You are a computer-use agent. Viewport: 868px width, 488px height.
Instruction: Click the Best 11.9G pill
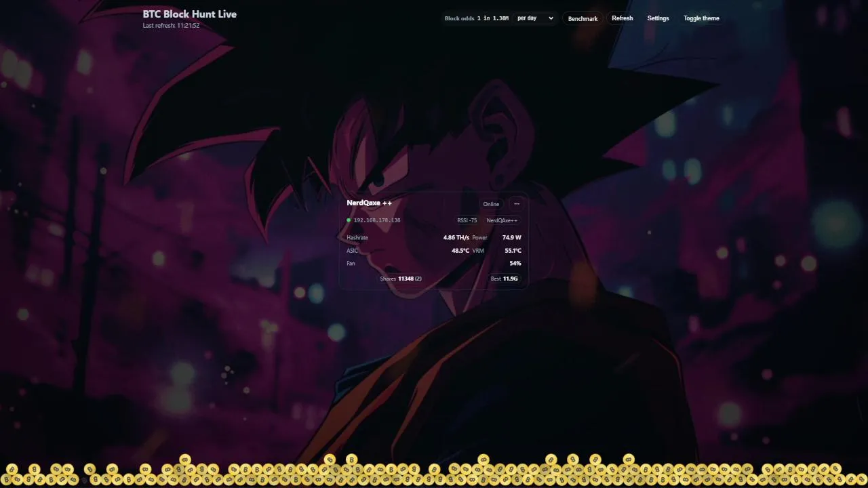505,279
